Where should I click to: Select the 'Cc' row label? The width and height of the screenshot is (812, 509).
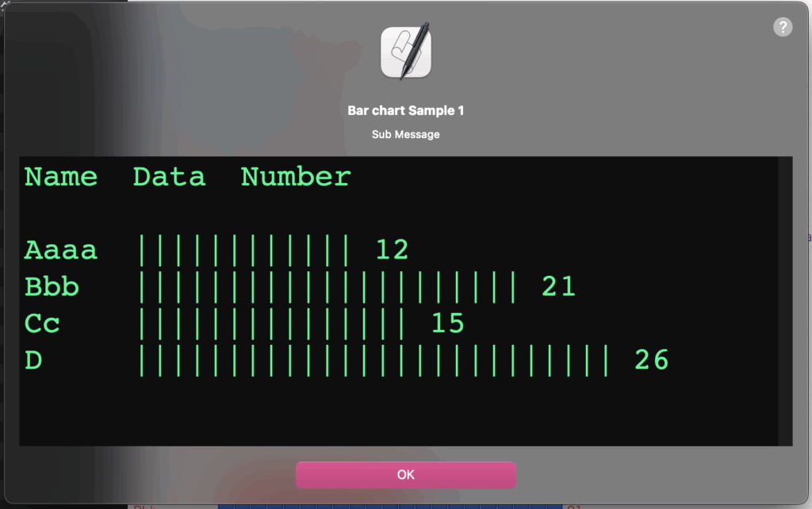point(43,323)
